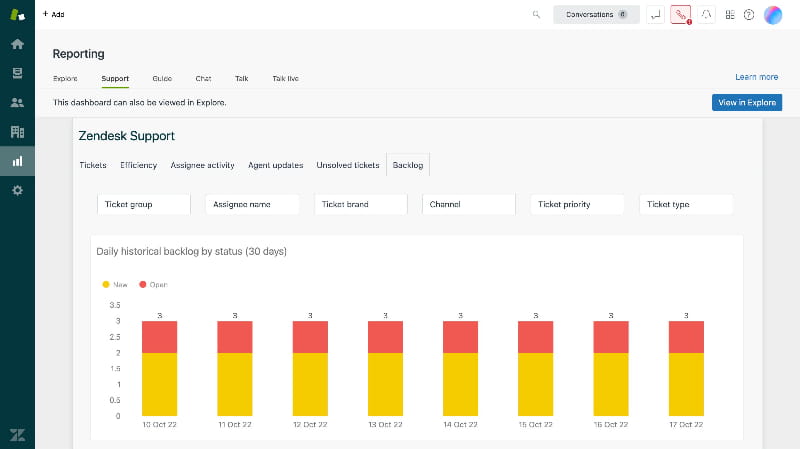Switch to the Unsolved tickets tab

coord(348,165)
